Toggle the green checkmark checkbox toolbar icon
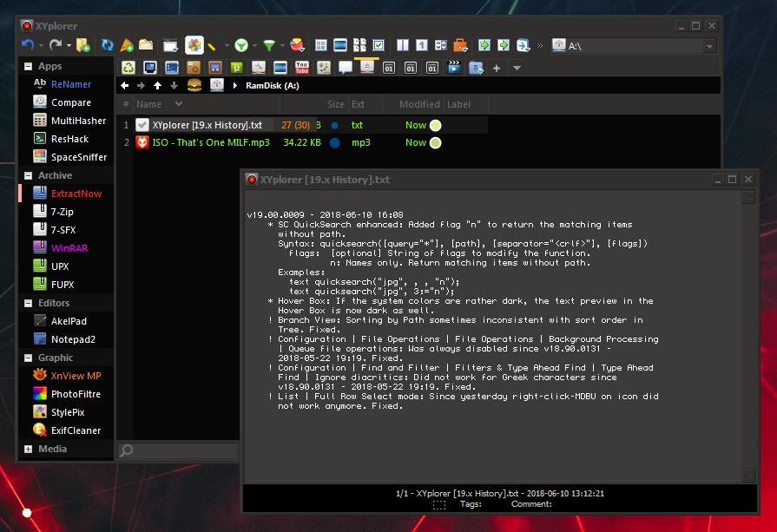Image resolution: width=777 pixels, height=532 pixels. [379, 45]
